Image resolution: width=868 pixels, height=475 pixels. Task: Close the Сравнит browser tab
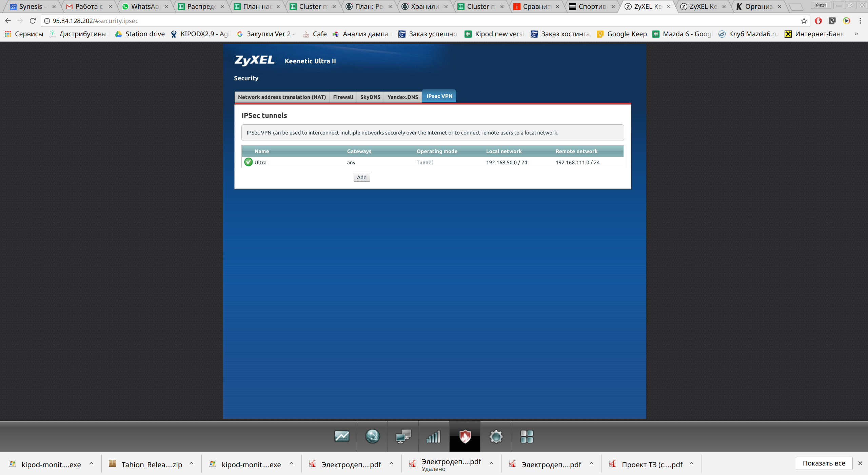point(557,6)
